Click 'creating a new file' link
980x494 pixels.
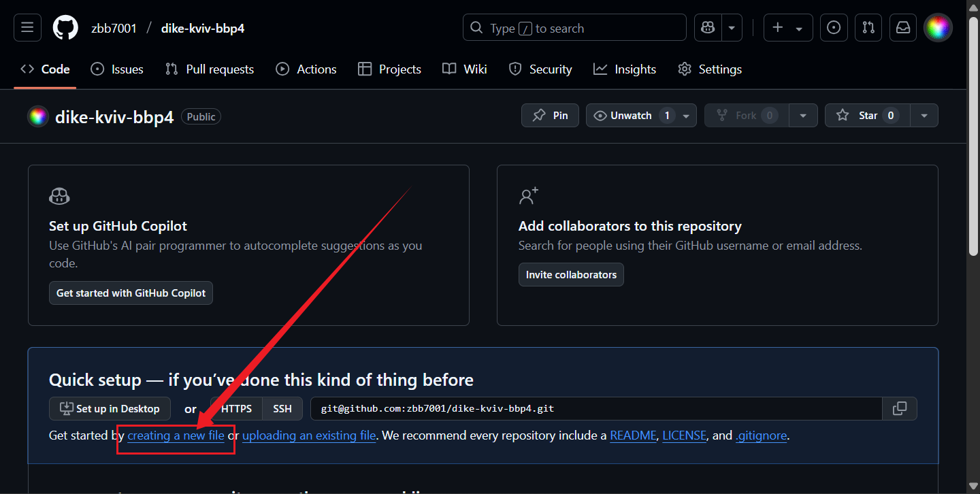click(176, 435)
